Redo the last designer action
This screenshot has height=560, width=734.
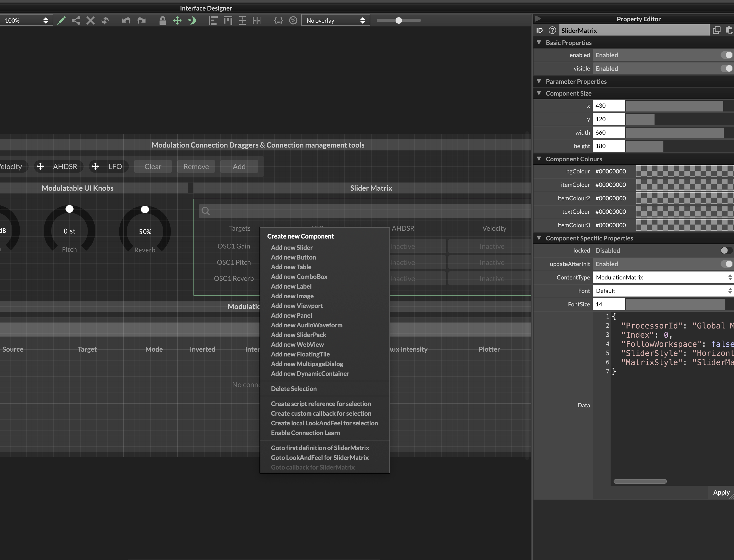(x=141, y=20)
